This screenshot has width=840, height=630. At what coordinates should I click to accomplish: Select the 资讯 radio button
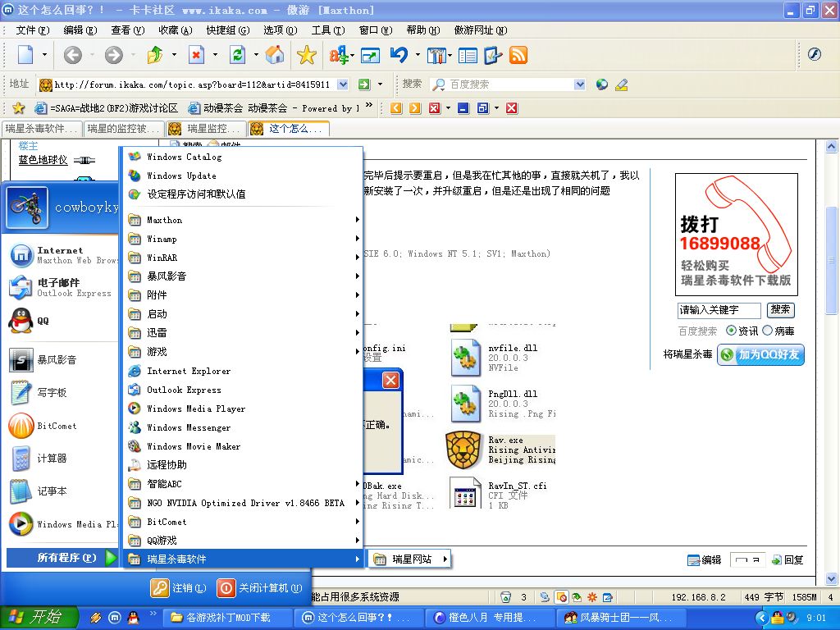[x=731, y=331]
